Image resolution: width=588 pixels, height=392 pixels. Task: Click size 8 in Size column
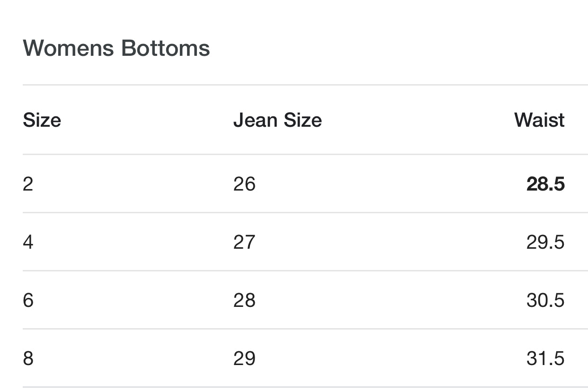28,358
